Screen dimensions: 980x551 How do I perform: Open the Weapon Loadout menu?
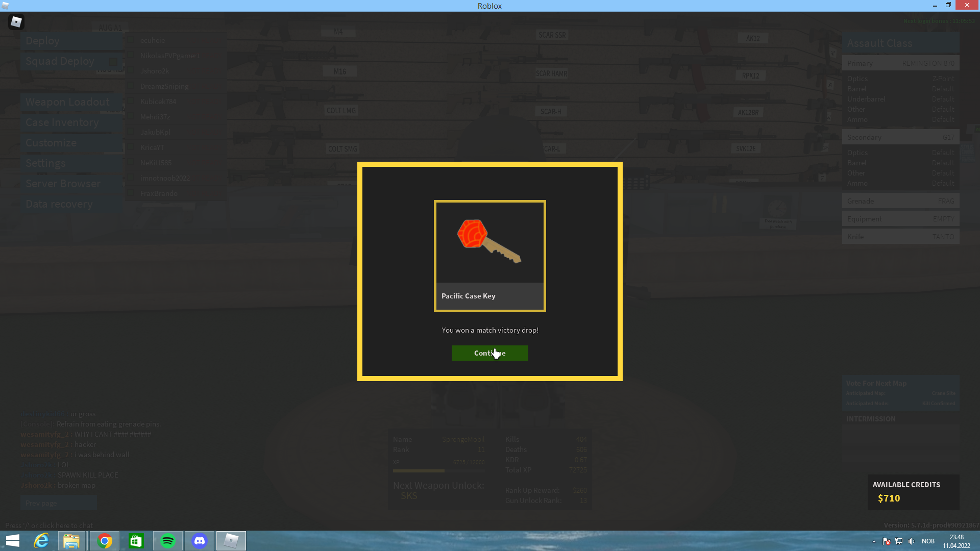tap(71, 102)
